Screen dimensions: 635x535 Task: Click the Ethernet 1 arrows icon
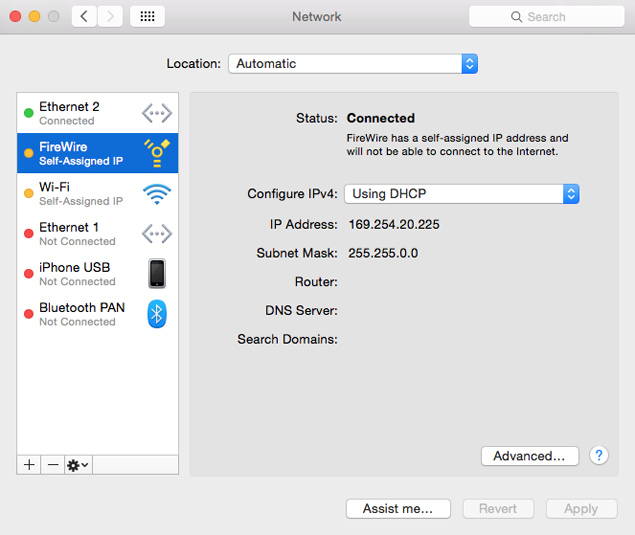157,234
